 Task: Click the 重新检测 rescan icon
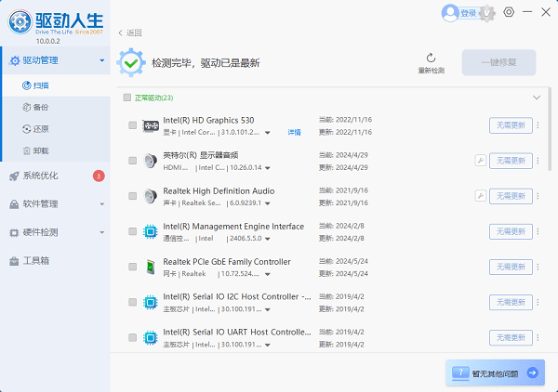click(x=431, y=58)
